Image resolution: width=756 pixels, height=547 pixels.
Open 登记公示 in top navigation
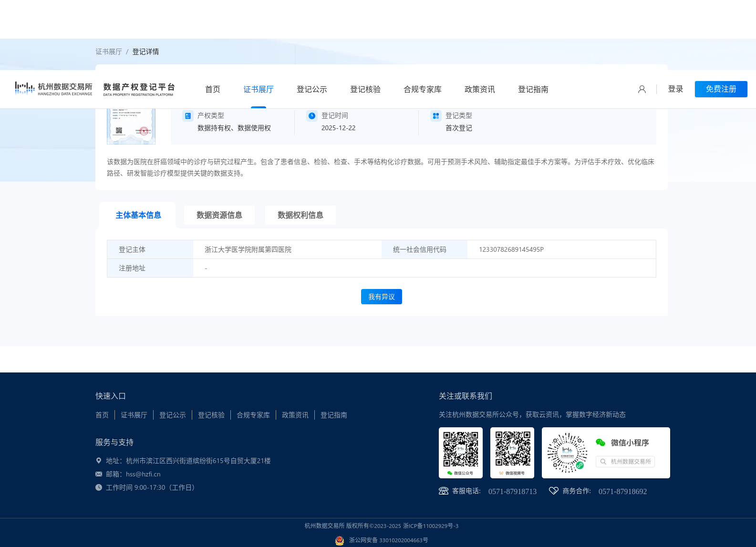(x=312, y=89)
